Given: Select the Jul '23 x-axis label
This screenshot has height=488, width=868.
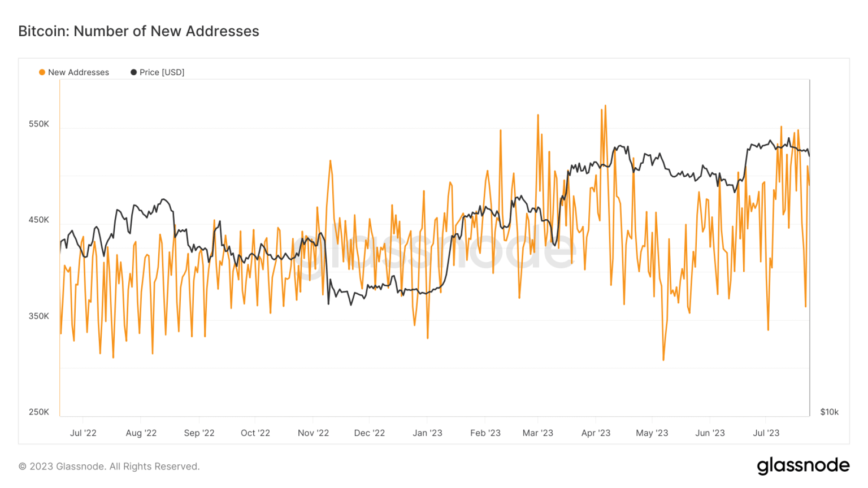Looking at the screenshot, I should click(x=766, y=433).
